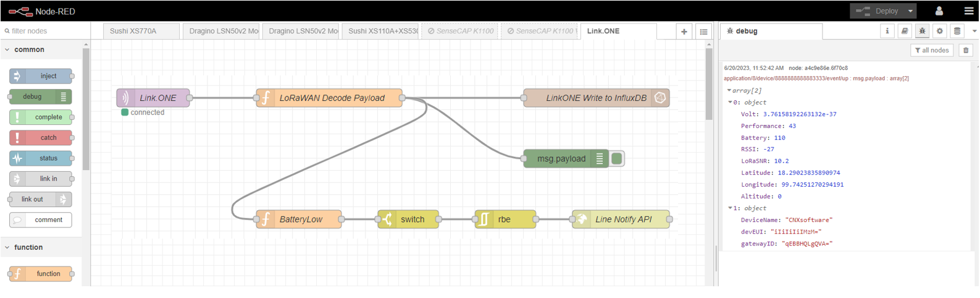Viewport: 980px width, 298px height.
Task: Select the Link.ONE MQTT input node
Action: coord(153,98)
